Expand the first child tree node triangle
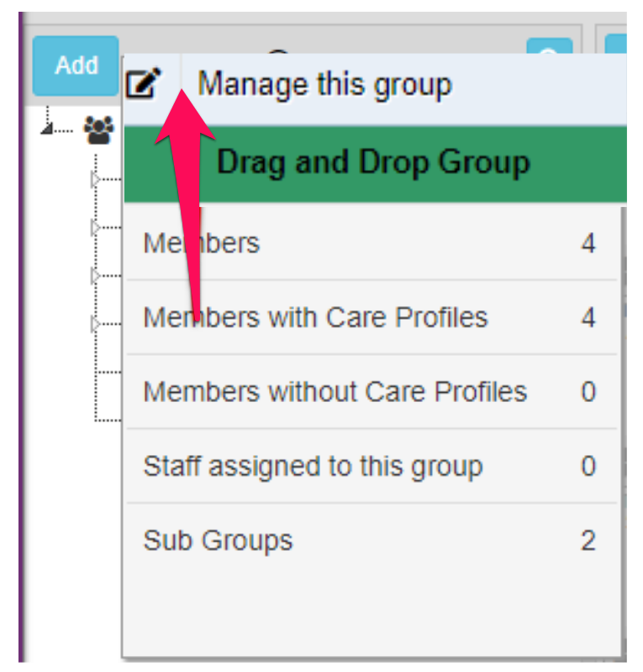The image size is (643, 672). (95, 179)
